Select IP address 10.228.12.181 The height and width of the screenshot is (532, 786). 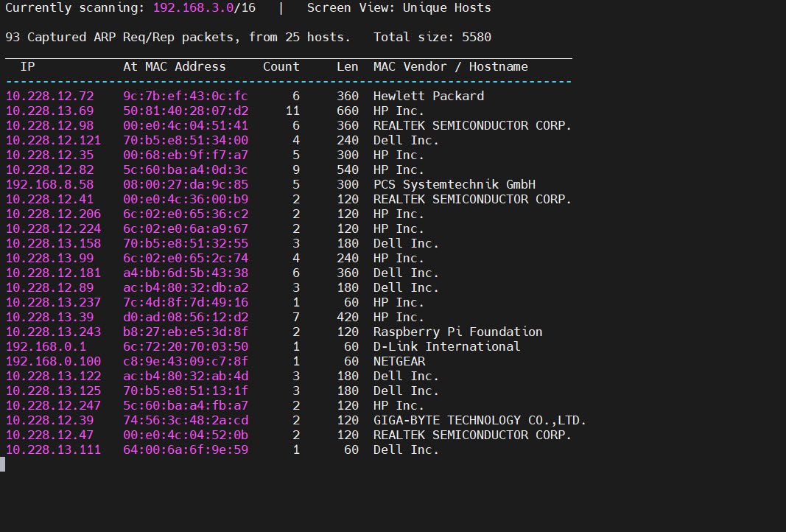click(x=53, y=273)
